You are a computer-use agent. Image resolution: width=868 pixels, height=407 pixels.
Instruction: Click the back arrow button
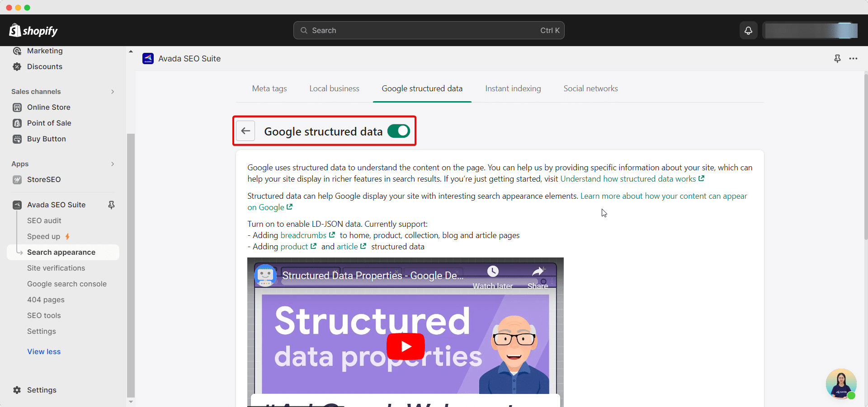(x=245, y=131)
